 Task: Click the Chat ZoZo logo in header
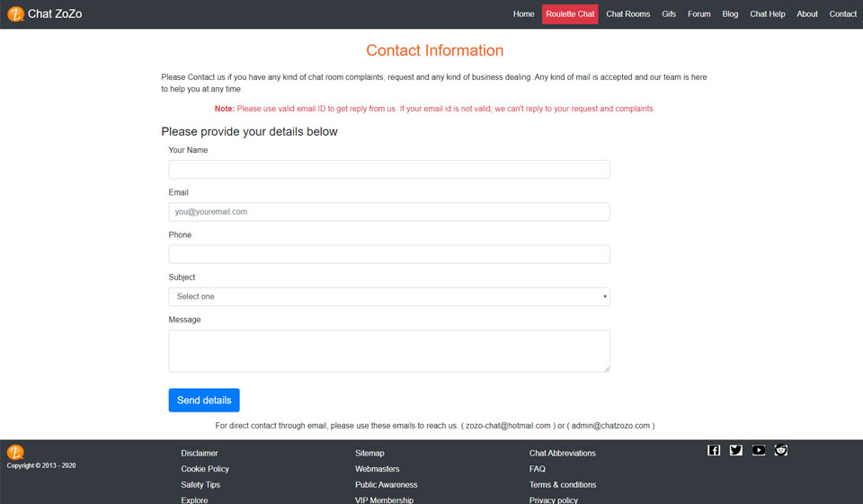pos(45,13)
